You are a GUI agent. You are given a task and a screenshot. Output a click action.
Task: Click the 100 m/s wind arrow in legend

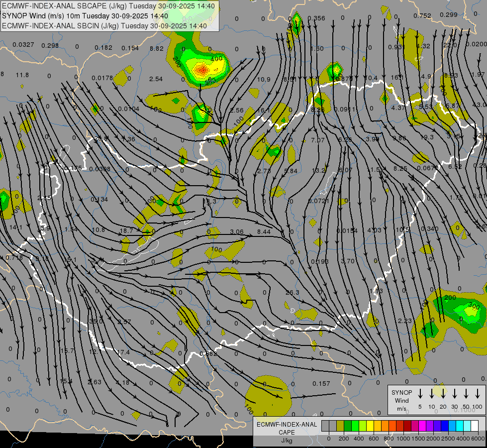478,394
